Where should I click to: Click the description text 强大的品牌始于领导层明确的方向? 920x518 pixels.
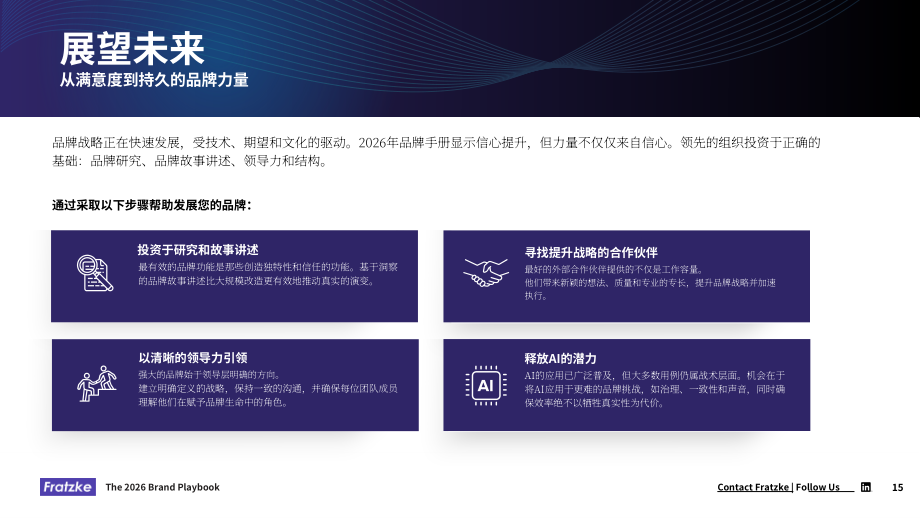coord(209,374)
